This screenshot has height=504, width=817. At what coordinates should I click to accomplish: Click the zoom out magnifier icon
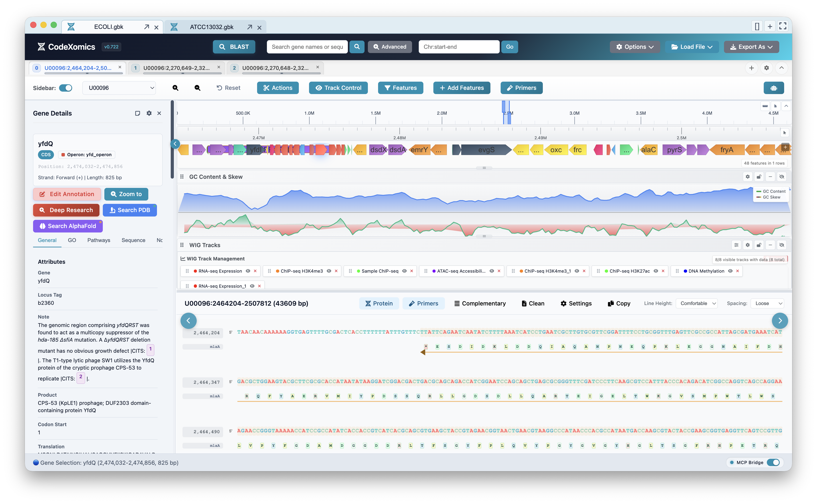point(198,88)
